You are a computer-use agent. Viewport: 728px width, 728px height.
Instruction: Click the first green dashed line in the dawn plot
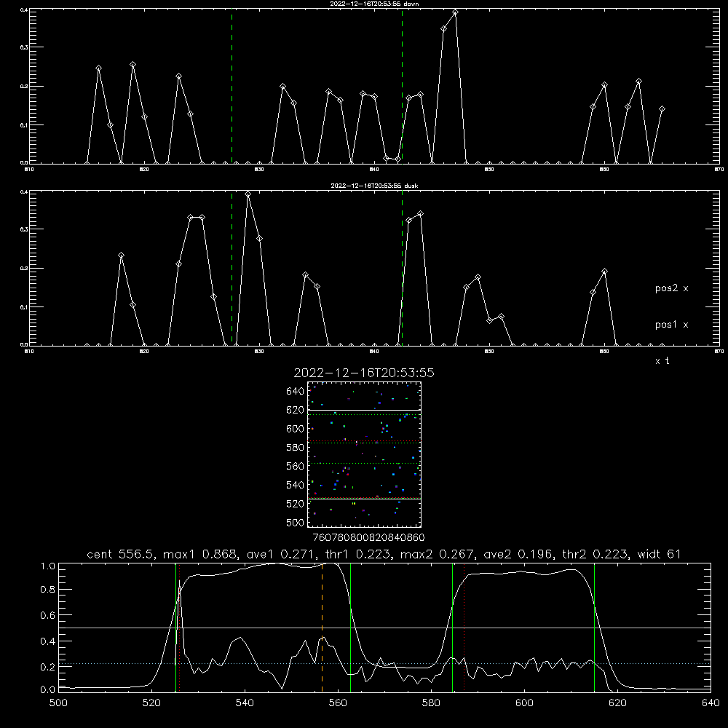pyautogui.click(x=232, y=86)
